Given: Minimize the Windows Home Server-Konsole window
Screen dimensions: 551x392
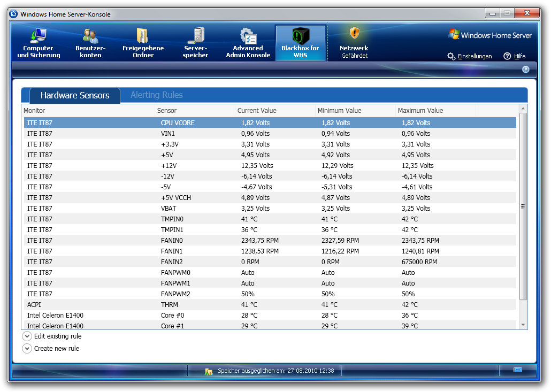Looking at the screenshot, I should (493, 13).
